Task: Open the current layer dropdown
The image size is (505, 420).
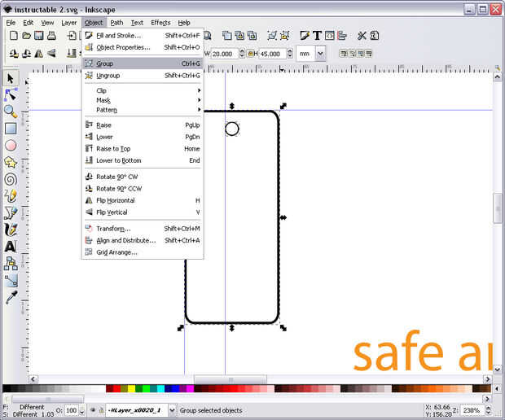Action: pos(173,410)
